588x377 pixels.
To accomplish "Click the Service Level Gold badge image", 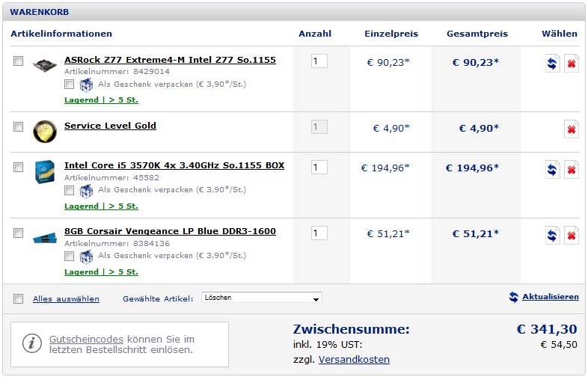I will pyautogui.click(x=45, y=132).
